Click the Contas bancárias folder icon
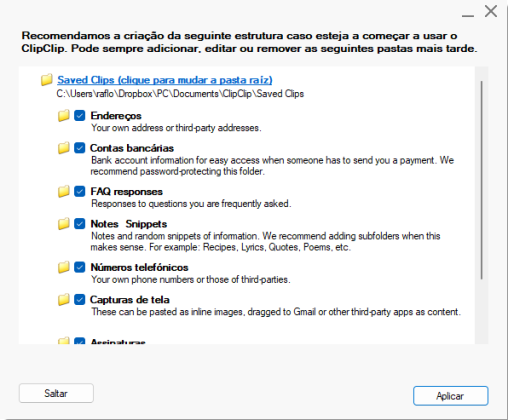The width and height of the screenshot is (508, 420). pyautogui.click(x=63, y=148)
